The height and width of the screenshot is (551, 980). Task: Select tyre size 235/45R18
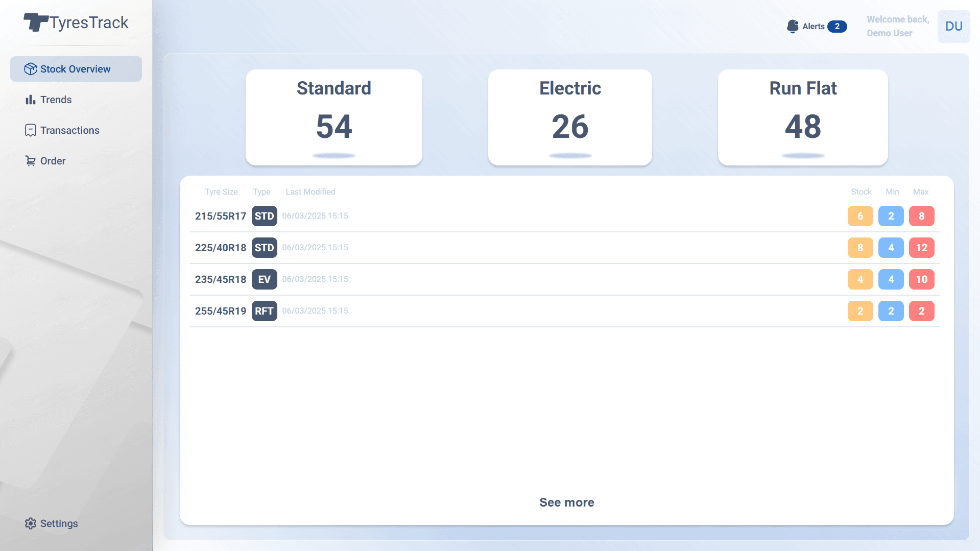(x=221, y=279)
